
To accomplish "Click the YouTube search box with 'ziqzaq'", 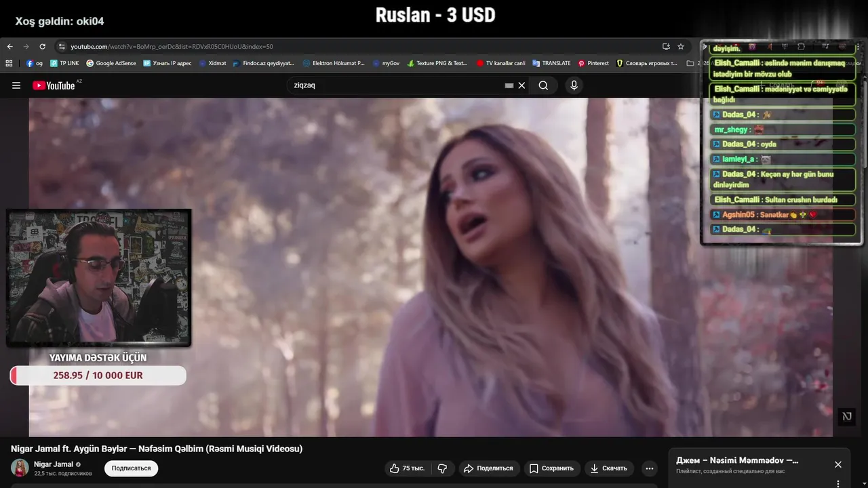I will (x=397, y=85).
